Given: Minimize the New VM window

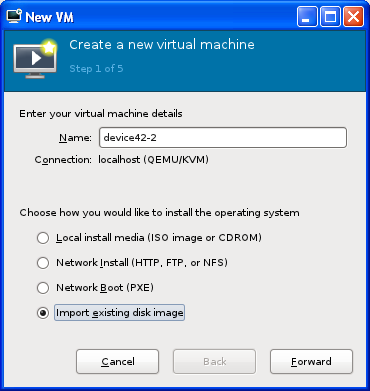Looking at the screenshot, I should [308, 17].
